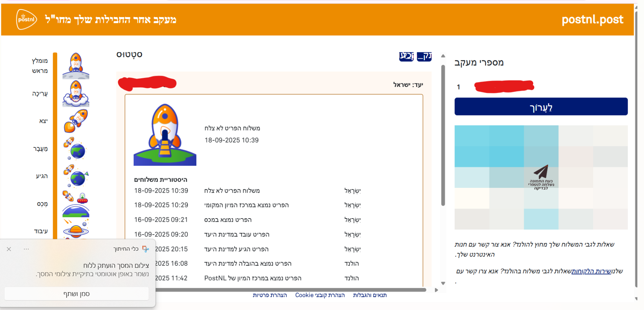The width and height of the screenshot is (644, 310).
Task: Click the status panel scroll-down arrow
Action: tap(443, 283)
